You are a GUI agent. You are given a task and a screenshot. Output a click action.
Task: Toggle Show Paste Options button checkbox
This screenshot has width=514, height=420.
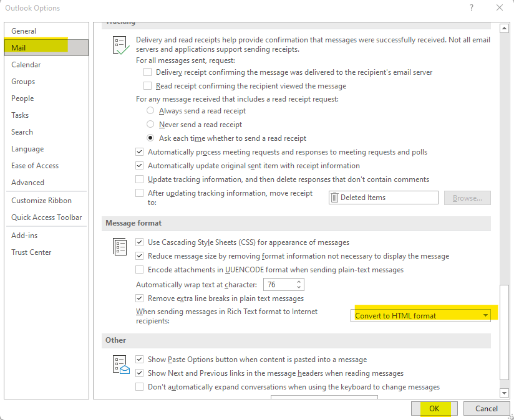point(139,359)
